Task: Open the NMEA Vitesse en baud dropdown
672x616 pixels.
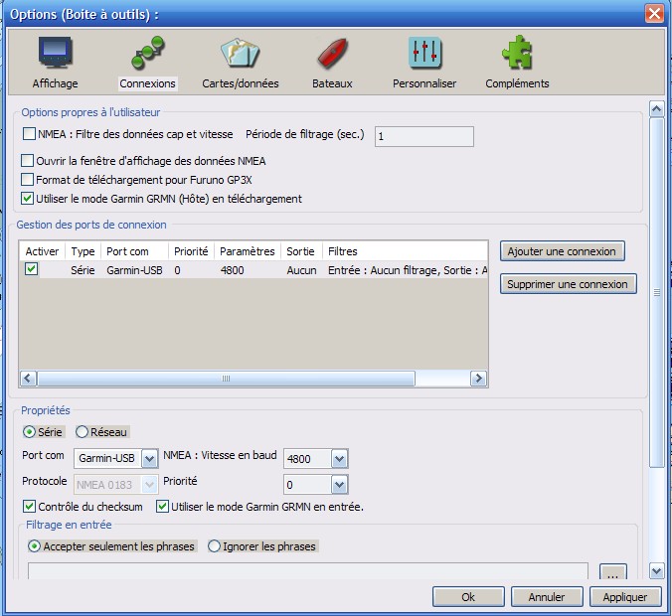Action: tap(339, 458)
